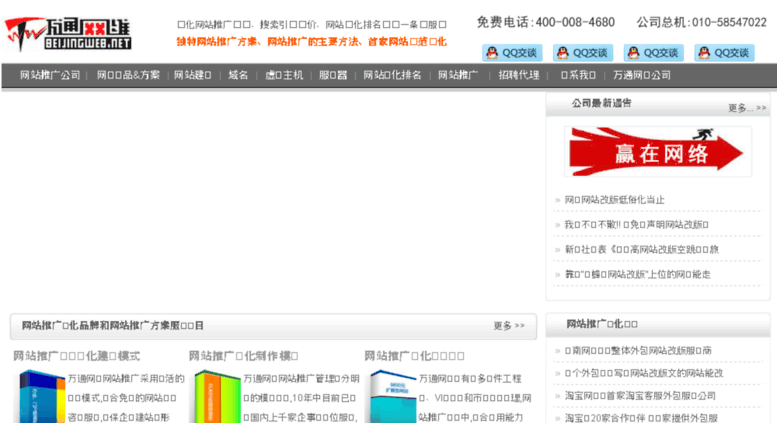
Task: Open the 网站推广公司 nav item
Action: tap(50, 75)
